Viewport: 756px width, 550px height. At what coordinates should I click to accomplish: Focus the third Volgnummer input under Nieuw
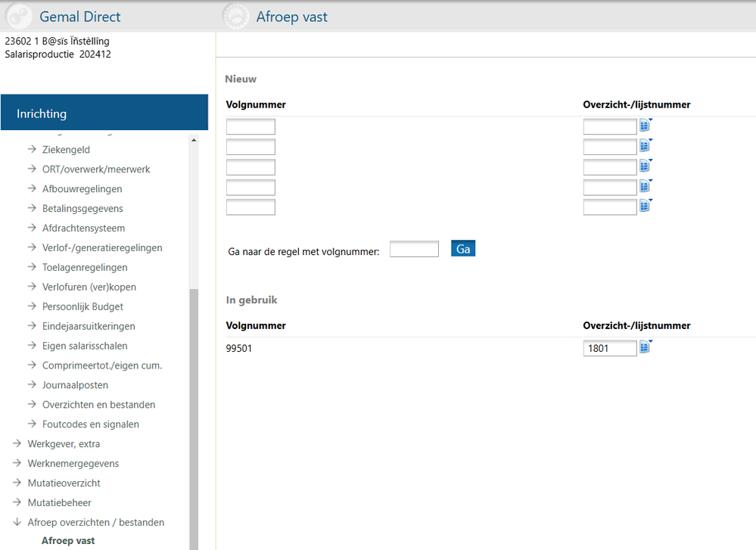[x=250, y=167]
